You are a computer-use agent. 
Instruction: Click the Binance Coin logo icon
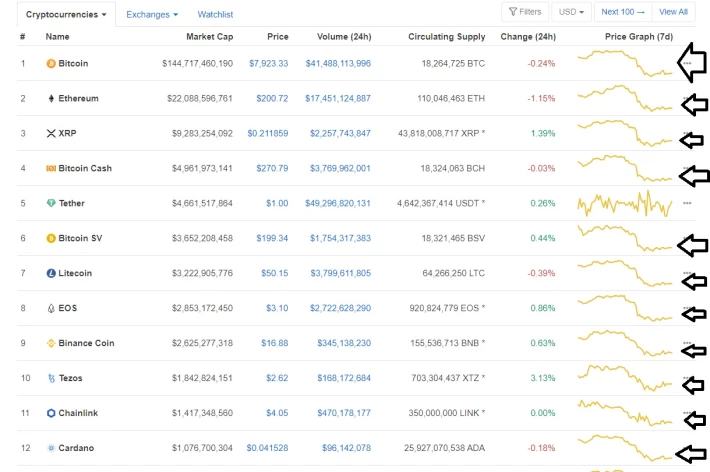coord(51,343)
